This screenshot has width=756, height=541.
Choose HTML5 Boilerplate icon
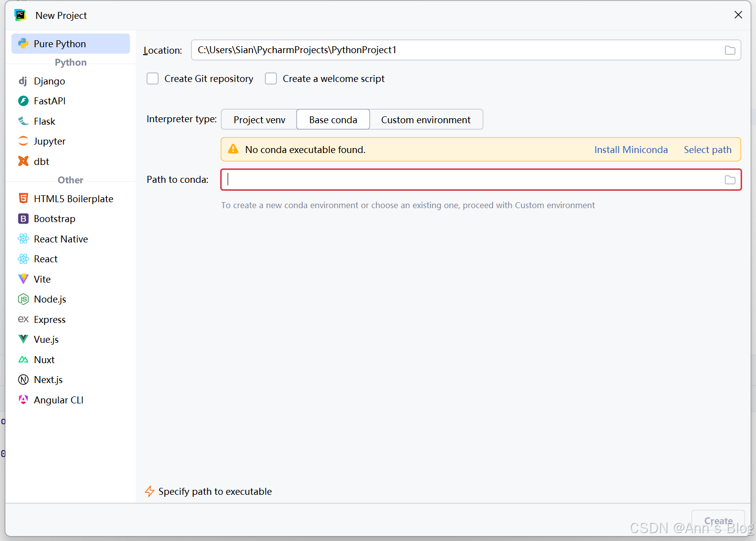[23, 199]
